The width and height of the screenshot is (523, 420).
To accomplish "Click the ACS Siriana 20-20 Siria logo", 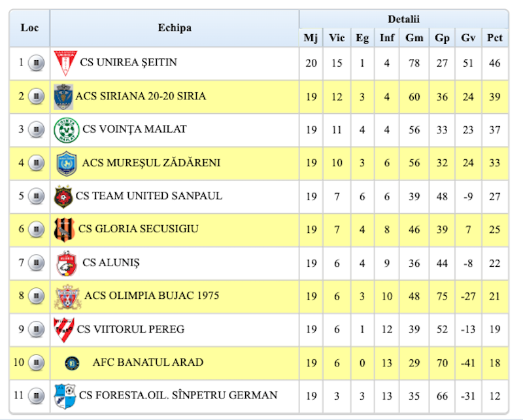I will 63,97.
